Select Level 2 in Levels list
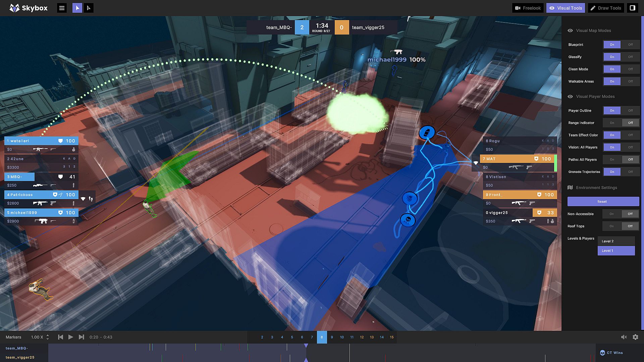Viewport: 644px width, 362px height. [616, 241]
